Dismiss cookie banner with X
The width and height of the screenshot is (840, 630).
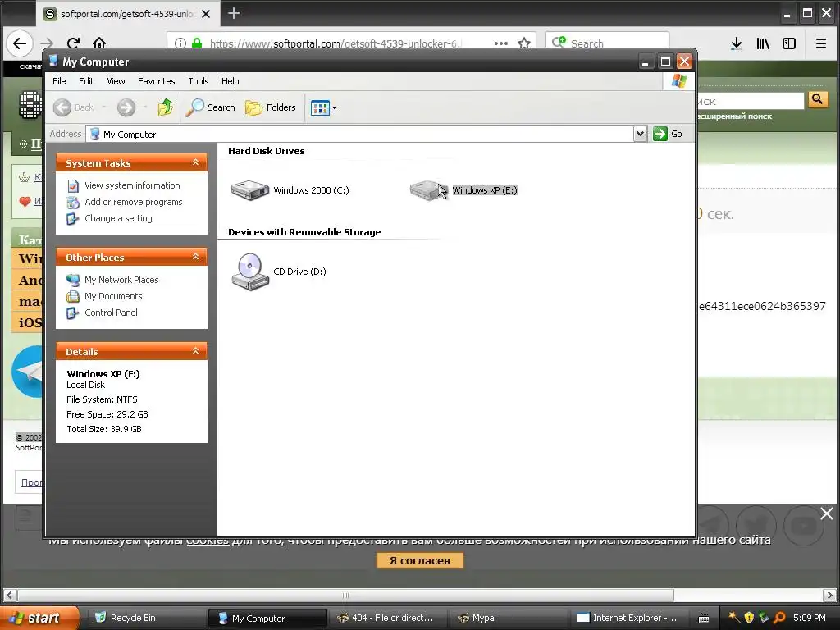[x=827, y=514]
